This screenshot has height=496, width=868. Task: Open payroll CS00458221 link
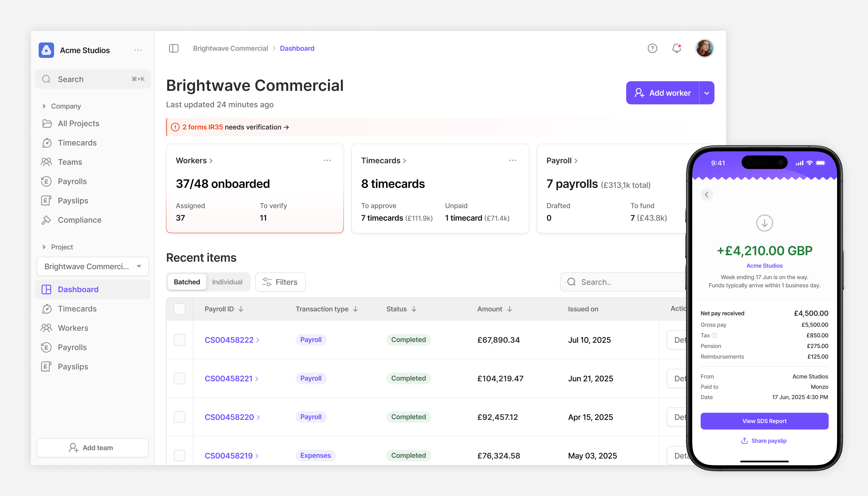click(231, 379)
